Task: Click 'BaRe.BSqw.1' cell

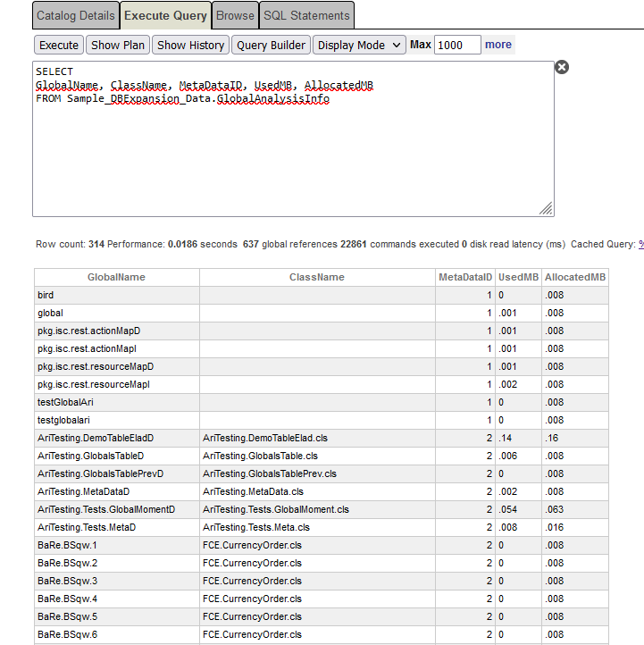Action: 116,546
